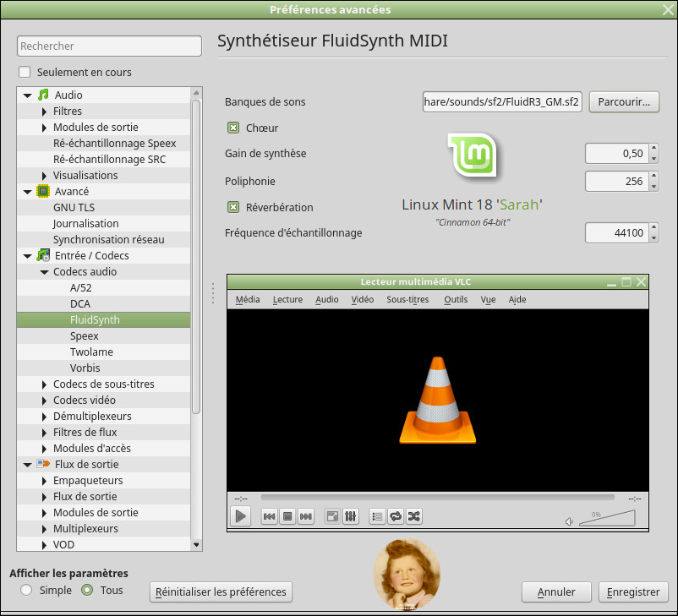Click the Next track button in VLC
The image size is (678, 616).
[306, 516]
